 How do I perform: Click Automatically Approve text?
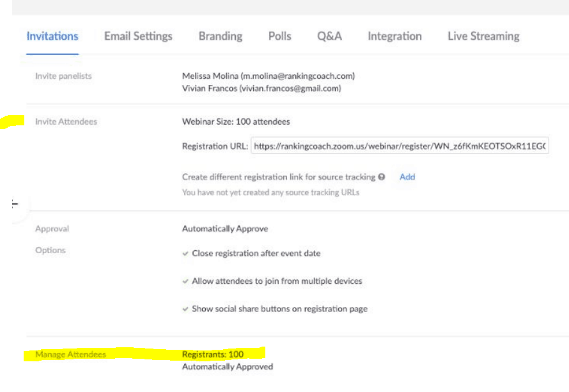[x=225, y=229]
